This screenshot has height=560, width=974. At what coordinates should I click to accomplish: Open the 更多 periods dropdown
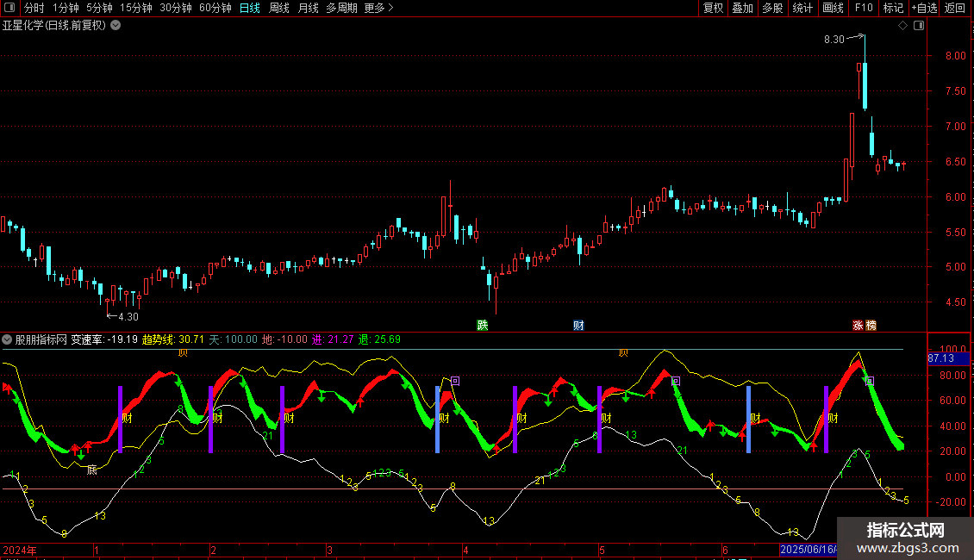click(x=378, y=8)
